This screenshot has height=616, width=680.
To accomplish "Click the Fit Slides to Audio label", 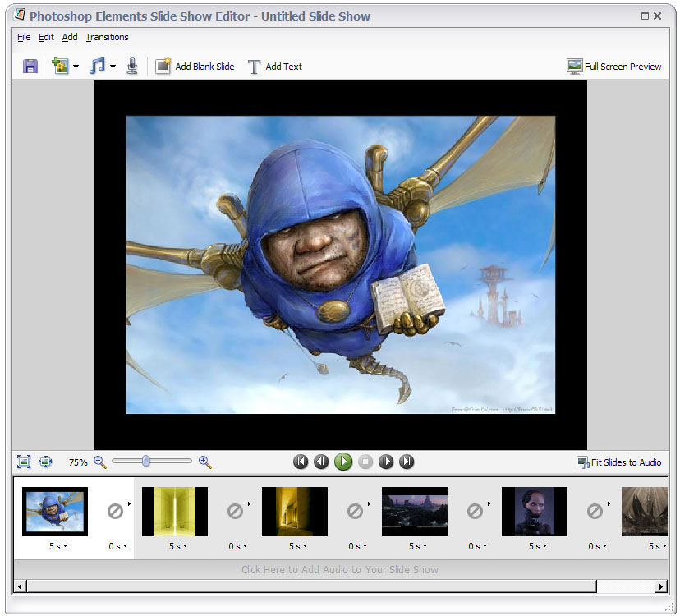I will (x=627, y=462).
